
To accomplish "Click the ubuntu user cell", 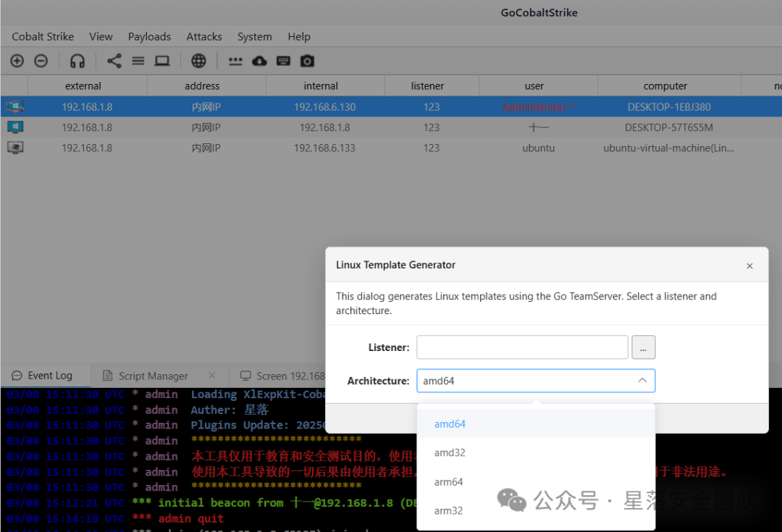I will point(538,148).
